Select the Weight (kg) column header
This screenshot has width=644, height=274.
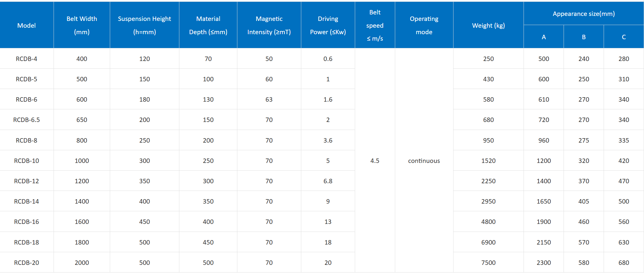coord(488,26)
